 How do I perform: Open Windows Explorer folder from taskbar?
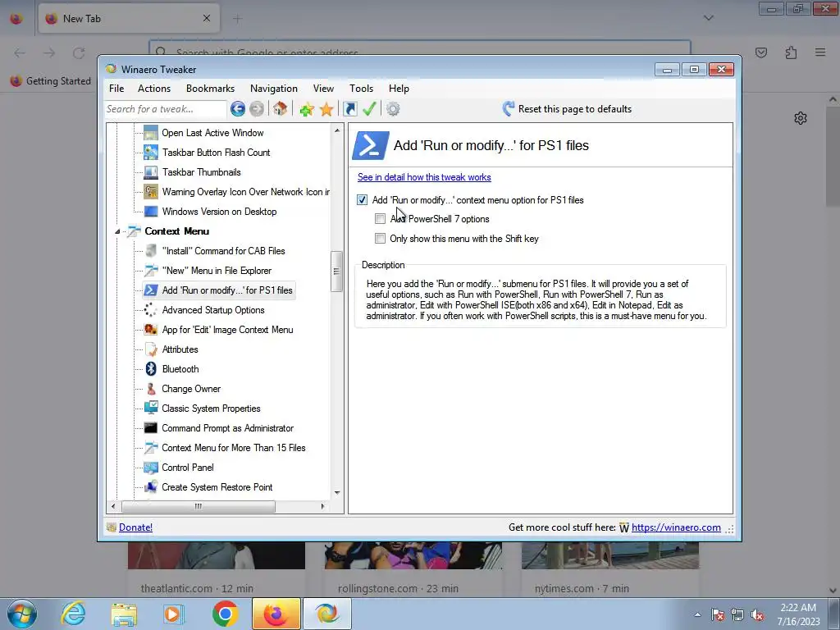124,614
